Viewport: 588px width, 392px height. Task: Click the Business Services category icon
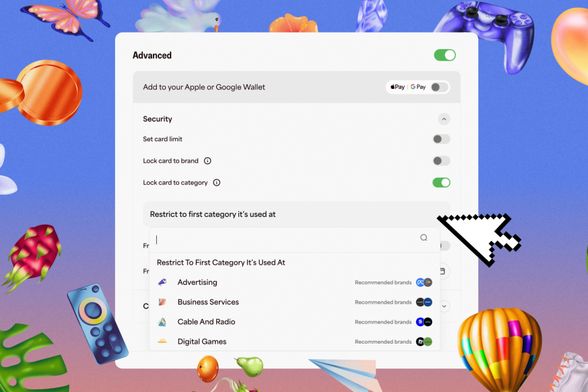[163, 302]
